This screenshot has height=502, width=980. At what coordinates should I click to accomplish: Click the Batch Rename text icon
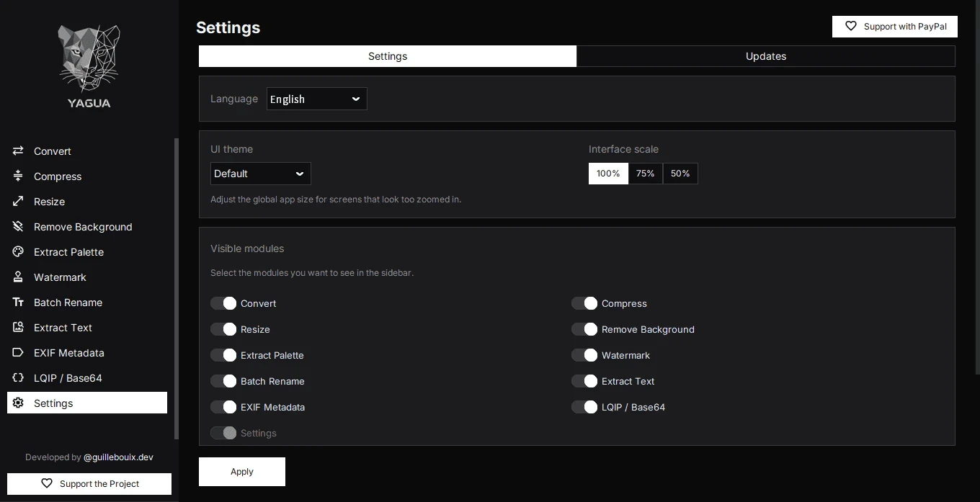tap(18, 302)
